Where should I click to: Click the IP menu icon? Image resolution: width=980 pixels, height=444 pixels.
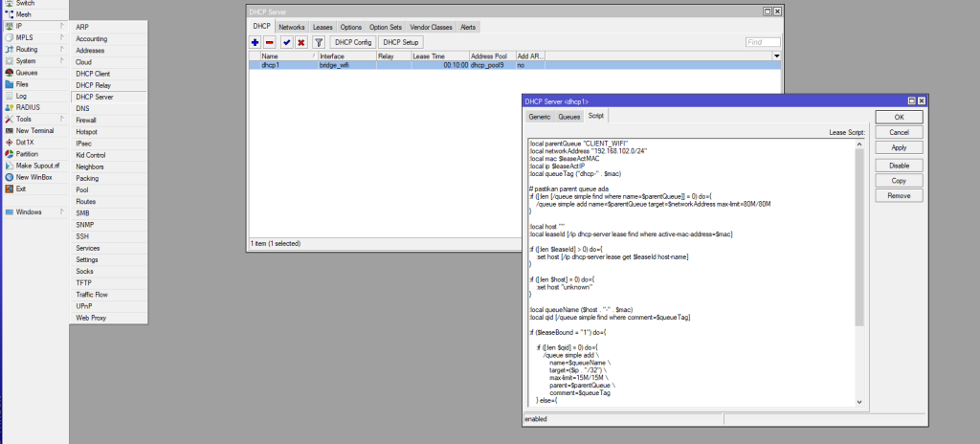(x=10, y=26)
